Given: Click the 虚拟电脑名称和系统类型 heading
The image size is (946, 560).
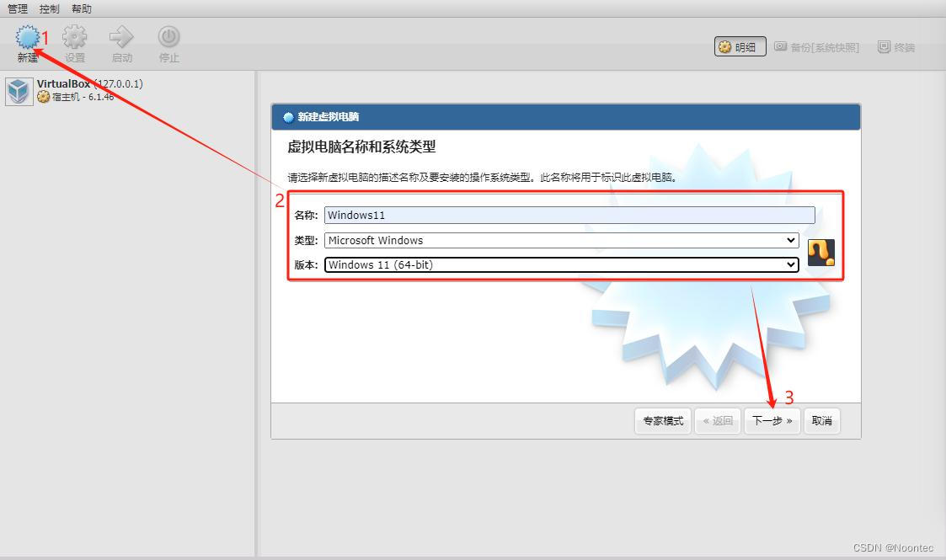Looking at the screenshot, I should pos(361,147).
